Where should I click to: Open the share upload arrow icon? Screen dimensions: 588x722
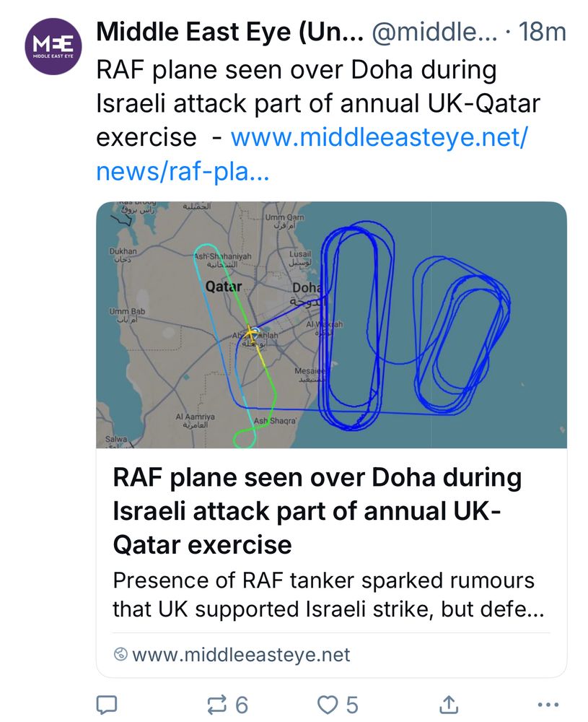pyautogui.click(x=448, y=704)
